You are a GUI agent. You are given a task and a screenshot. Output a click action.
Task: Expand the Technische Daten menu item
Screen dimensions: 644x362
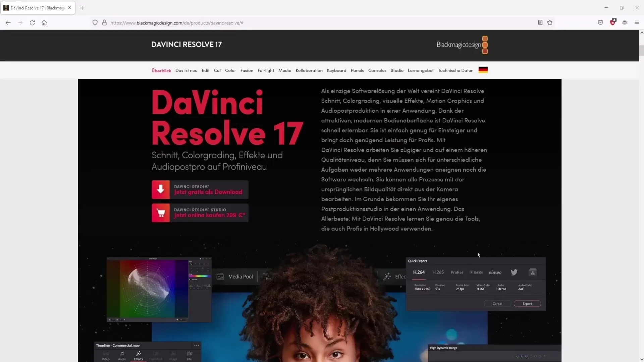(x=455, y=70)
